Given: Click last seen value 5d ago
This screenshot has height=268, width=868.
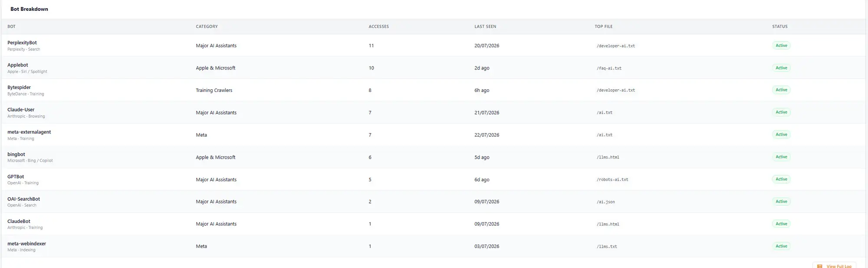Looking at the screenshot, I should pos(482,157).
